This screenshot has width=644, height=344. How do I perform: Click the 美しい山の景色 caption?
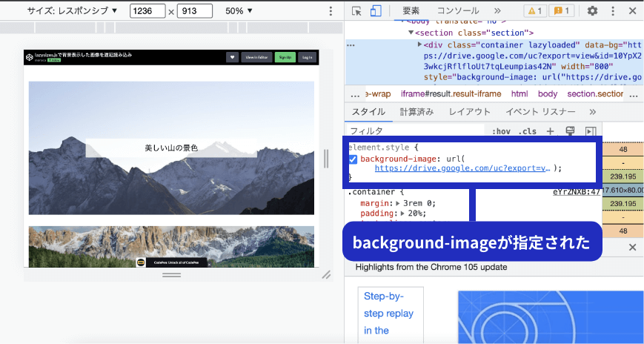171,148
